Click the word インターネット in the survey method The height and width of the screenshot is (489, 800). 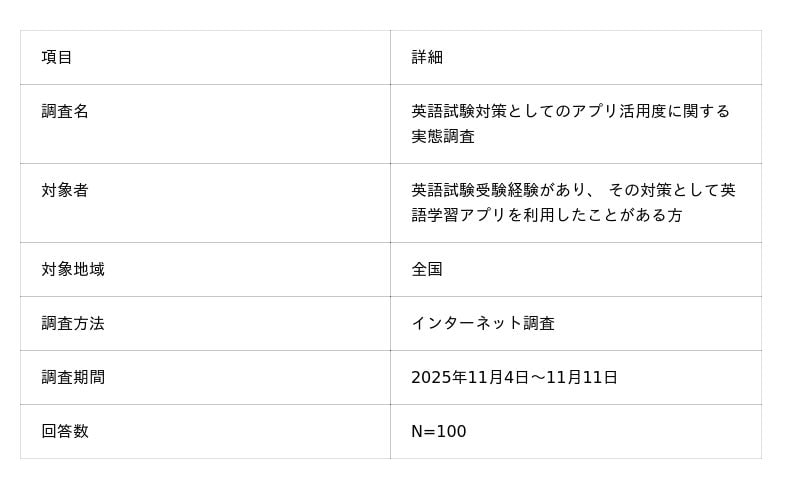tap(467, 323)
